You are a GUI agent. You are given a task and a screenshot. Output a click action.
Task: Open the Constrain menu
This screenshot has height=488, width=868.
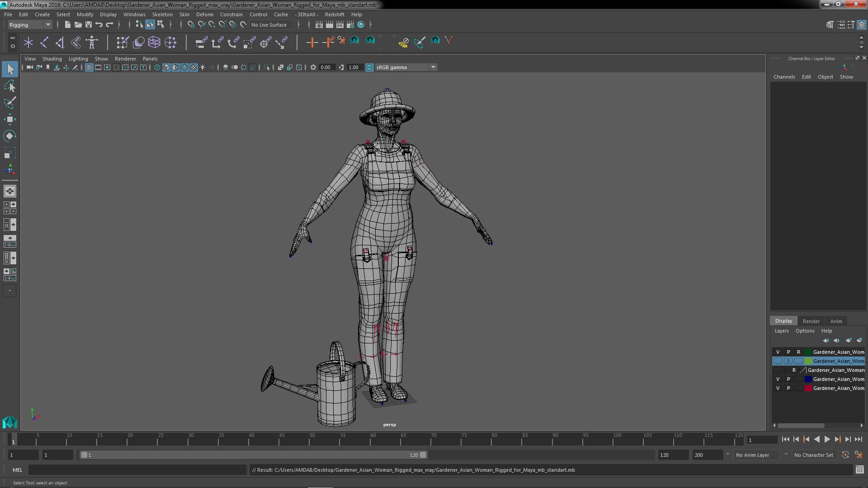point(231,14)
